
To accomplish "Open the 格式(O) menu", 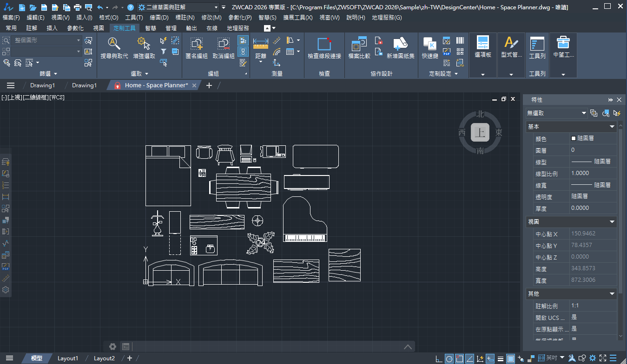I will click(x=109, y=18).
